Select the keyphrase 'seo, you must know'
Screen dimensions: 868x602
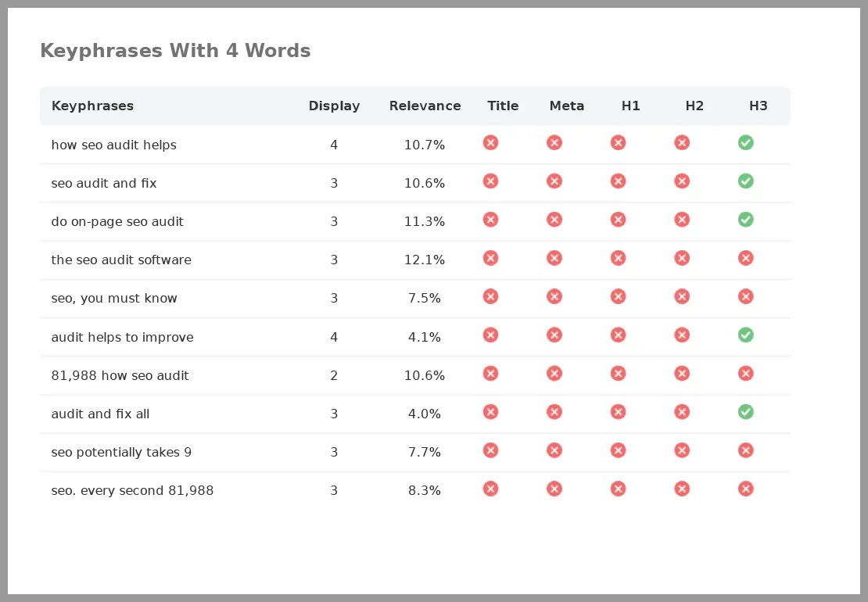point(114,298)
